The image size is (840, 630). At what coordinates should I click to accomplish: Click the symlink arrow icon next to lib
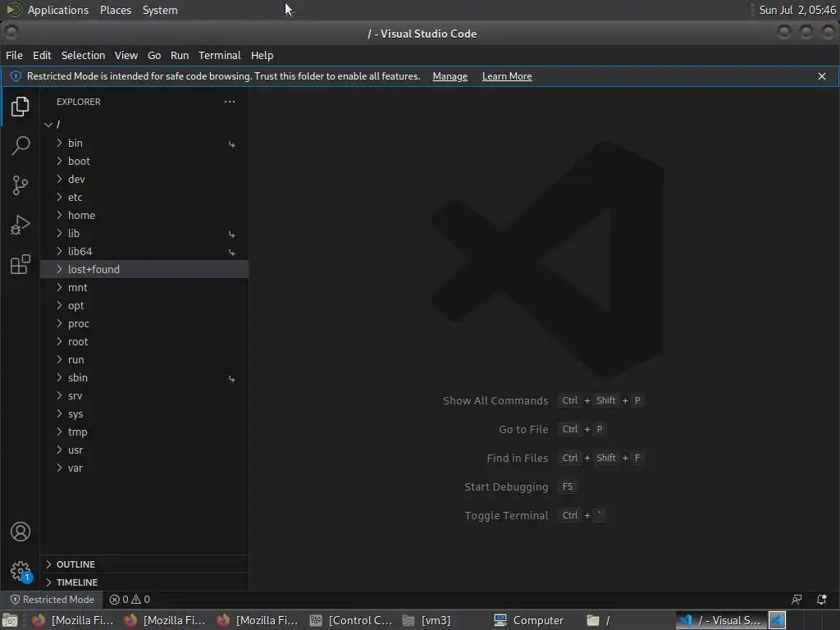[x=231, y=234]
